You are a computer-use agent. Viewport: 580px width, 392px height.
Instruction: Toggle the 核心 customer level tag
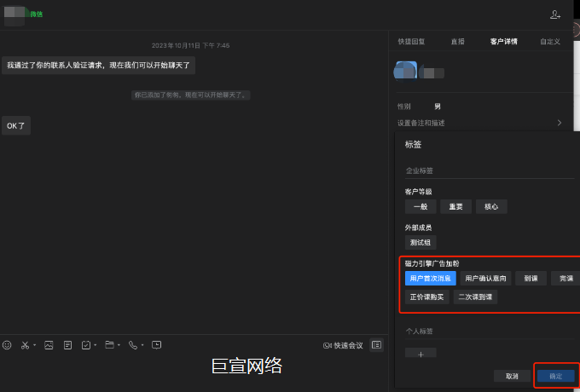click(x=491, y=206)
